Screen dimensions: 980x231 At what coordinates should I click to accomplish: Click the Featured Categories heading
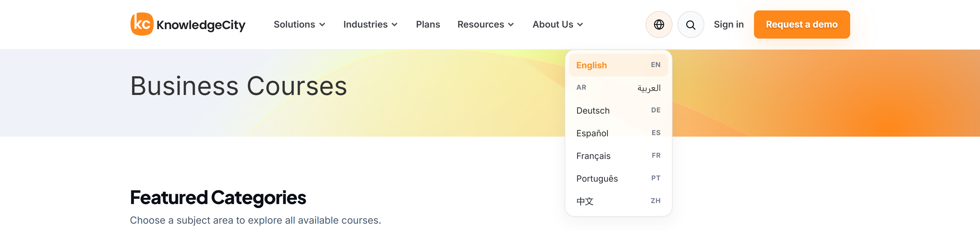tap(218, 198)
